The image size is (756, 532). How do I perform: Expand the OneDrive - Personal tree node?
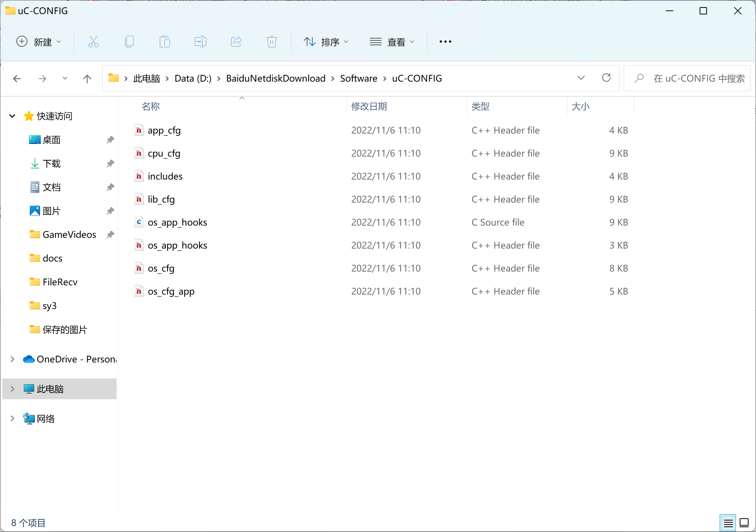[x=12, y=359]
